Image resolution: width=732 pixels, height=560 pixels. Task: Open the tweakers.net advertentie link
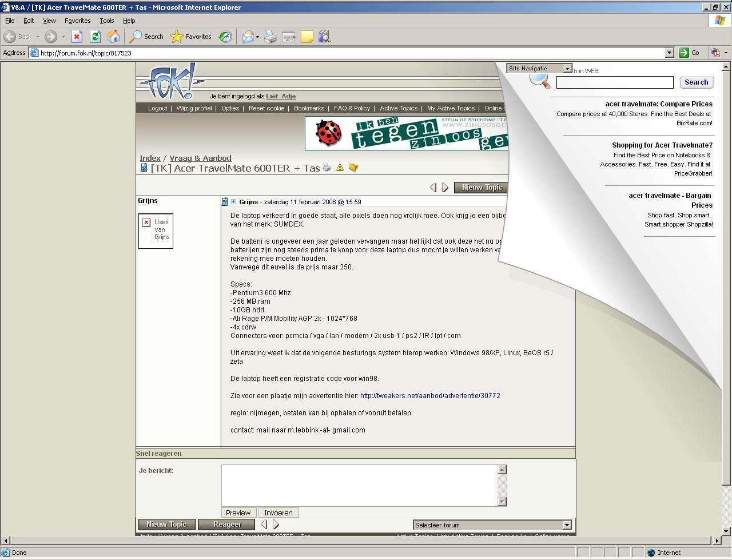(x=430, y=395)
